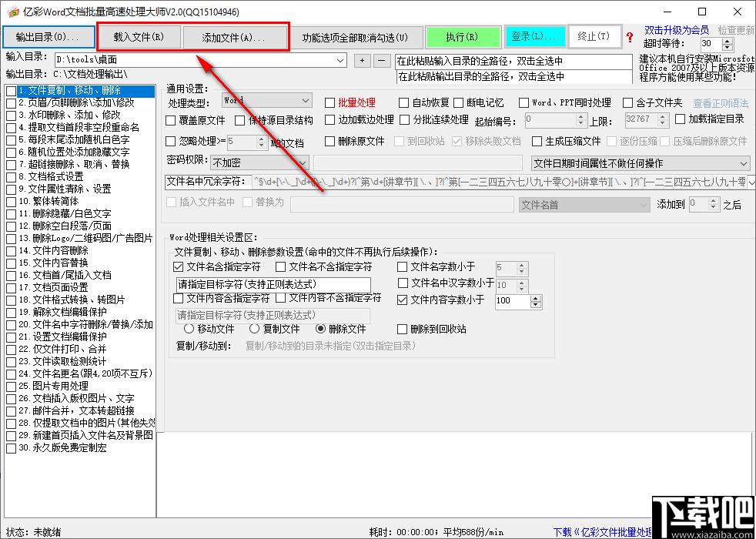Check the 文件名不含指定字符 checkbox

(x=280, y=266)
